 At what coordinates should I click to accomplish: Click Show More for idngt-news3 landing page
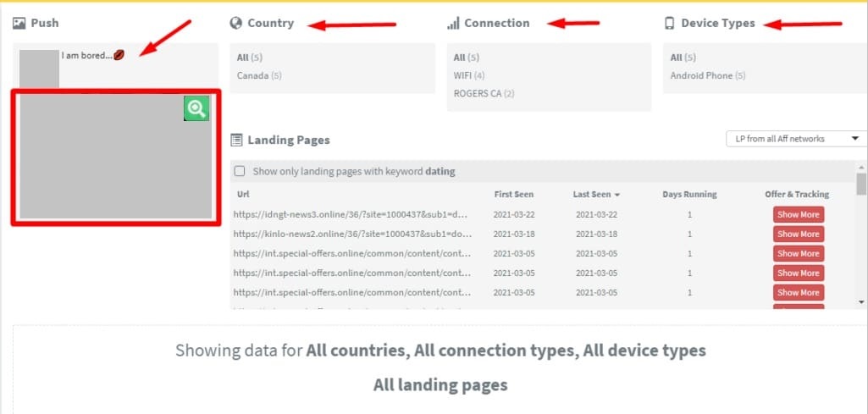(x=798, y=214)
